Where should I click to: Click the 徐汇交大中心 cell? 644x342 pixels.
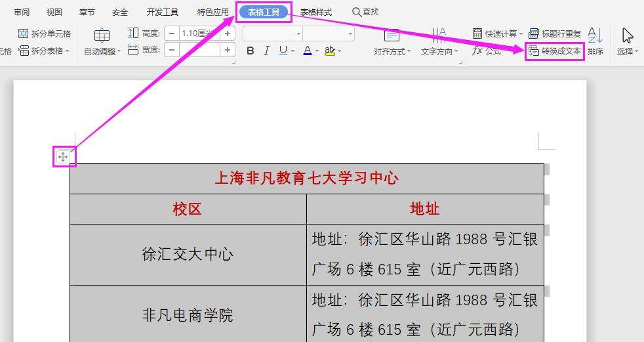(x=188, y=255)
